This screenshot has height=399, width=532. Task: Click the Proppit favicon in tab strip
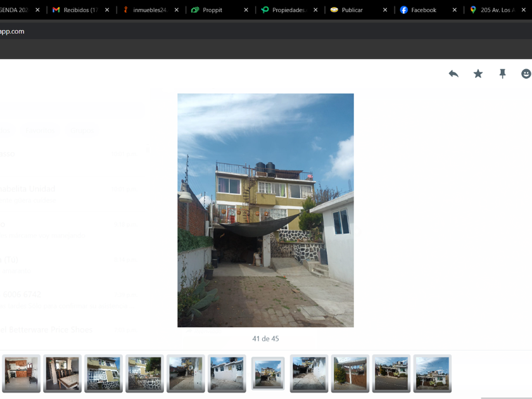point(195,10)
